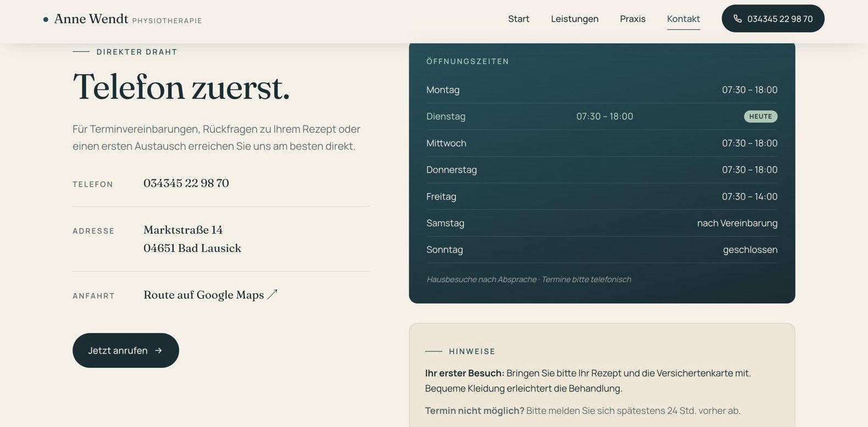The image size is (868, 427).
Task: Click the nach Vereinbarung text
Action: coord(737,223)
